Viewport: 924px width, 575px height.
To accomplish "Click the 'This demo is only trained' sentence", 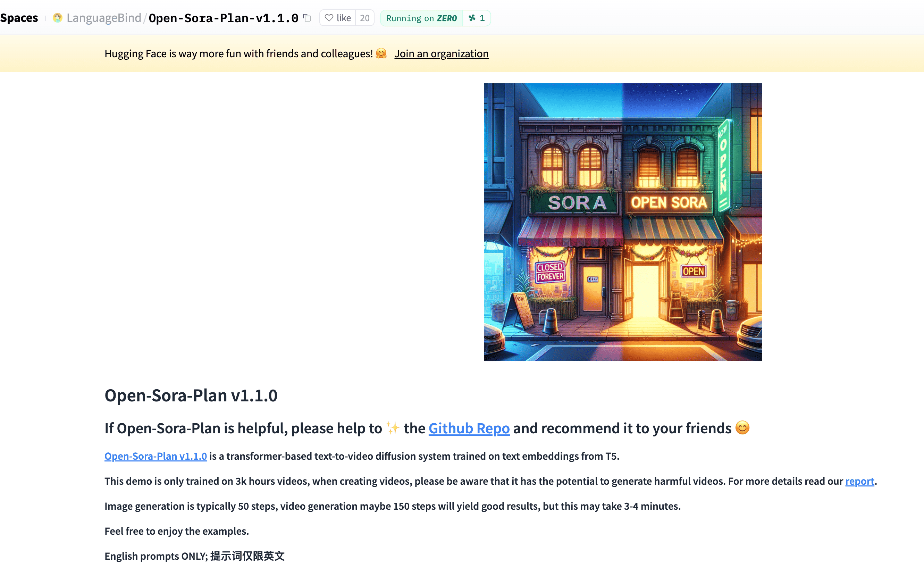I will pos(491,481).
